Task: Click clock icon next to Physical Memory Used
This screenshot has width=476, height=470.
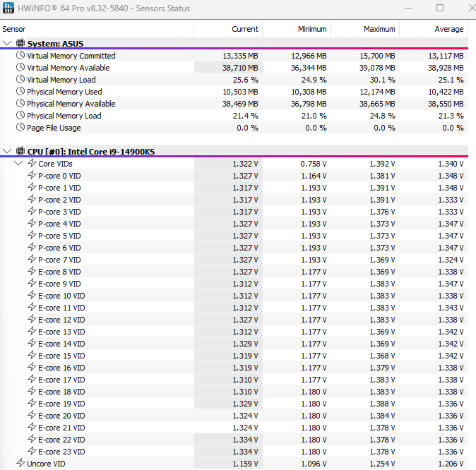Action: pos(20,91)
